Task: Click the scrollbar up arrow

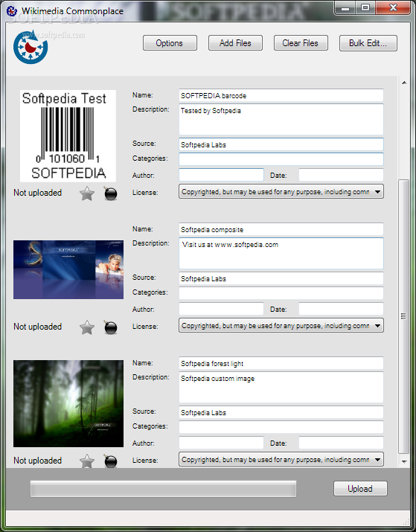Action: point(404,83)
